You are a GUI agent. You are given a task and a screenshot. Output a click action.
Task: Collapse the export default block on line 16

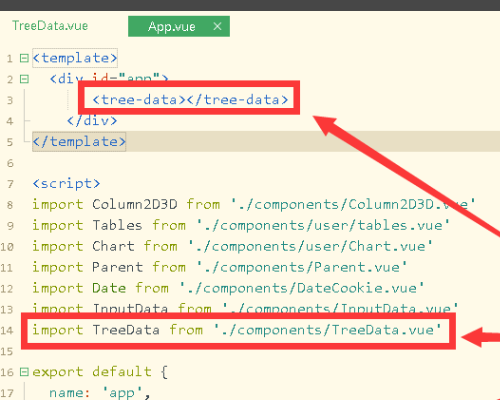(x=24, y=372)
